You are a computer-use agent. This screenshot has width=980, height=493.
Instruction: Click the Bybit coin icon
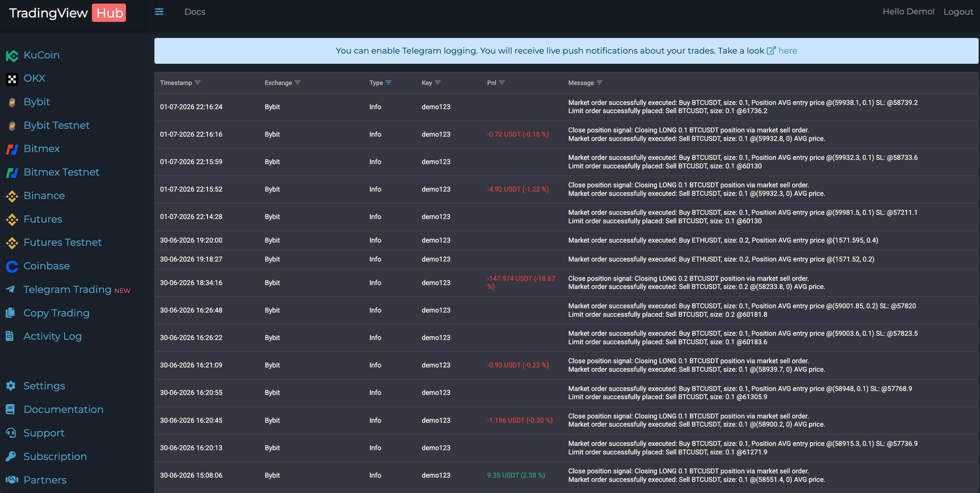[x=12, y=103]
